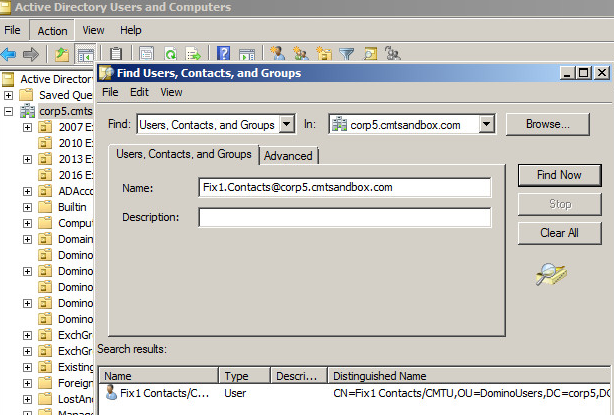614x415 pixels.
Task: Switch to the Advanced tab
Action: (289, 155)
